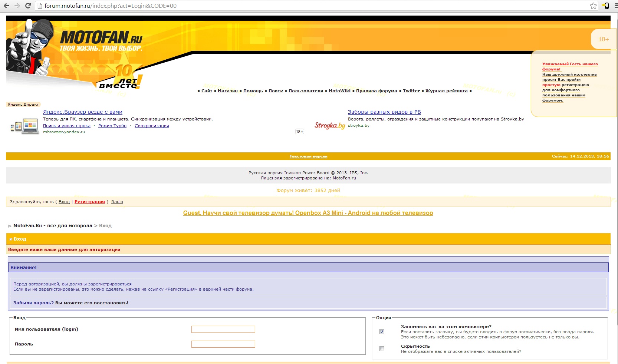Click 'Введите ниже ваши данные для авторизации'
This screenshot has width=618, height=364.
pos(64,250)
